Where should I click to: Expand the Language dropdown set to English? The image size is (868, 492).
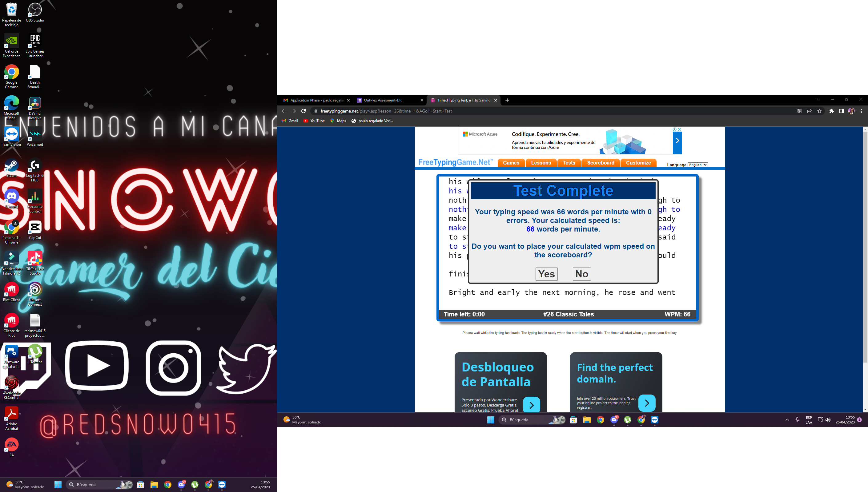coord(697,165)
